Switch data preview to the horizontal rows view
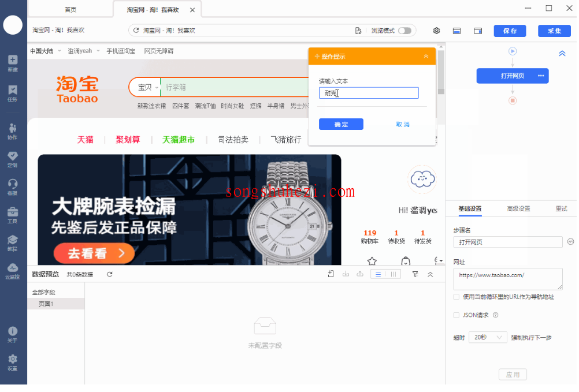Screen dimensions: 579x392 pos(378,274)
